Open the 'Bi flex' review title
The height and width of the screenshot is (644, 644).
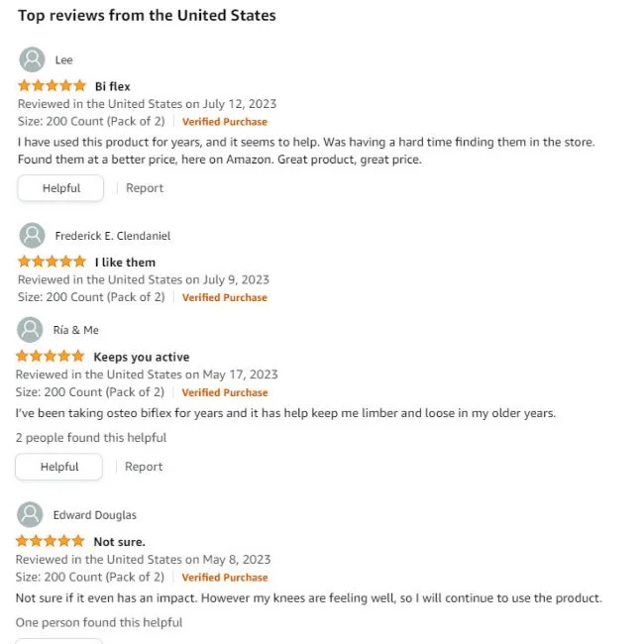tap(113, 86)
